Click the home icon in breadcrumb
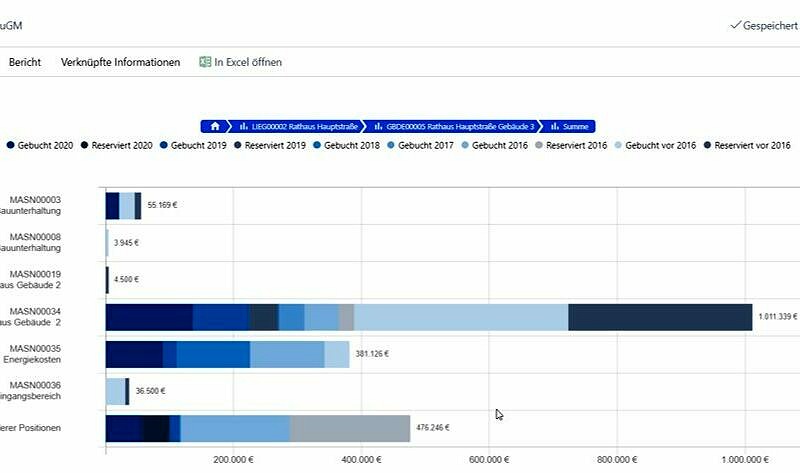Image resolution: width=800 pixels, height=473 pixels. click(215, 126)
